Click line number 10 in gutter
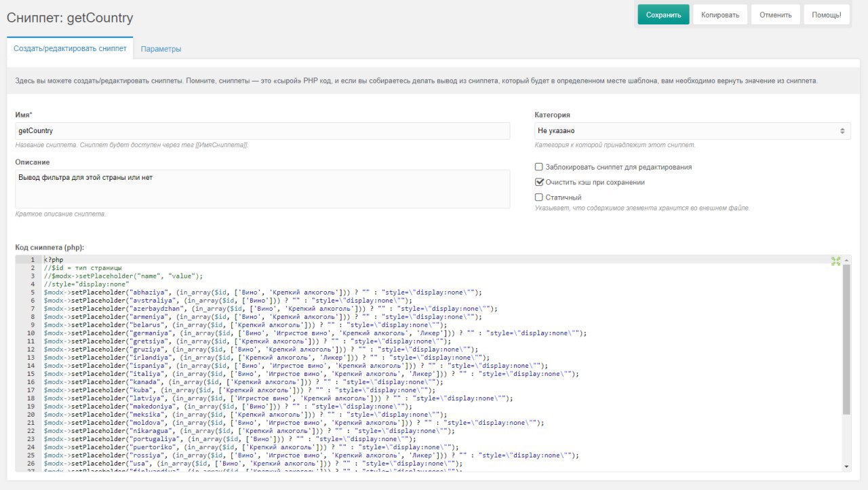This screenshot has width=868, height=490. pos(31,333)
